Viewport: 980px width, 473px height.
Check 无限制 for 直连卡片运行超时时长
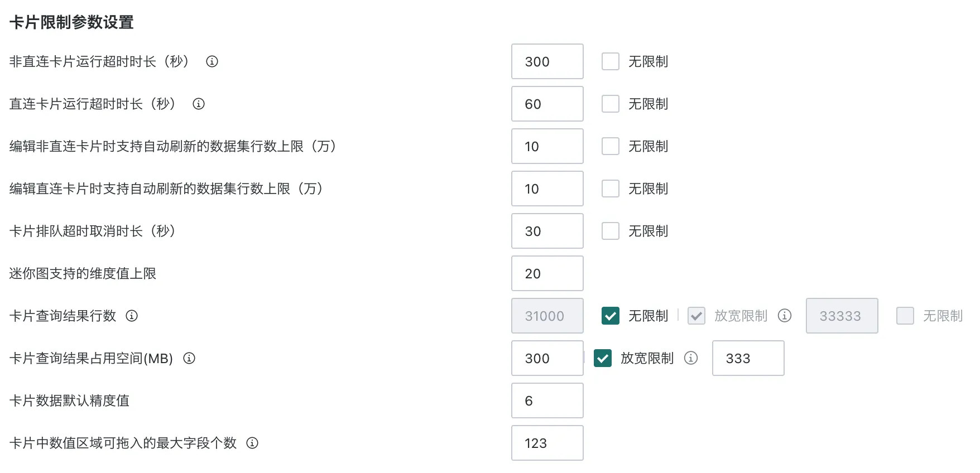click(611, 104)
